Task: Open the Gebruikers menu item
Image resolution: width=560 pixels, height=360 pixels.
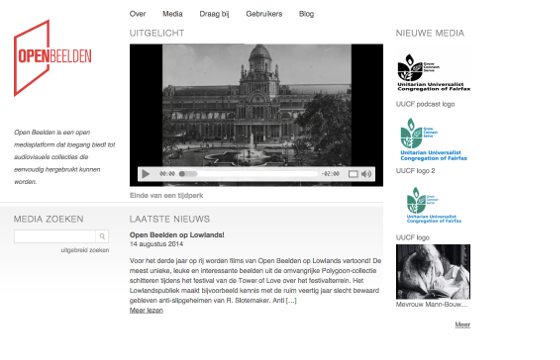Action: point(264,14)
